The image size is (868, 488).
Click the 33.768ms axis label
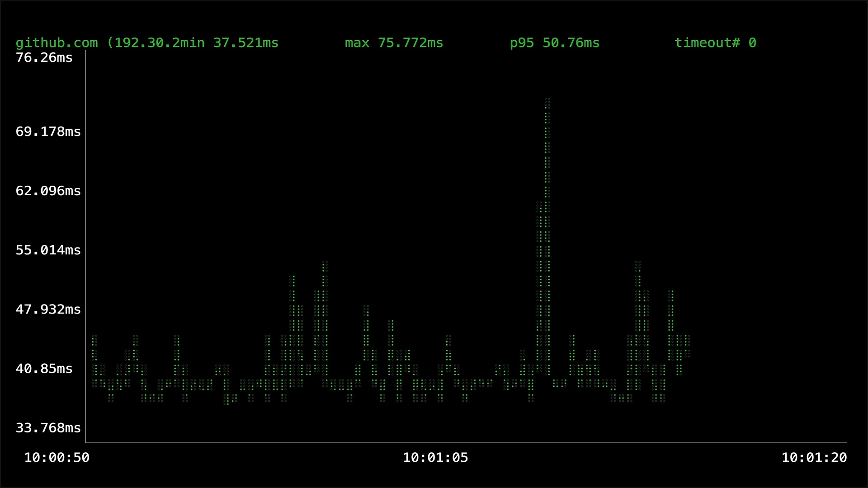47,427
